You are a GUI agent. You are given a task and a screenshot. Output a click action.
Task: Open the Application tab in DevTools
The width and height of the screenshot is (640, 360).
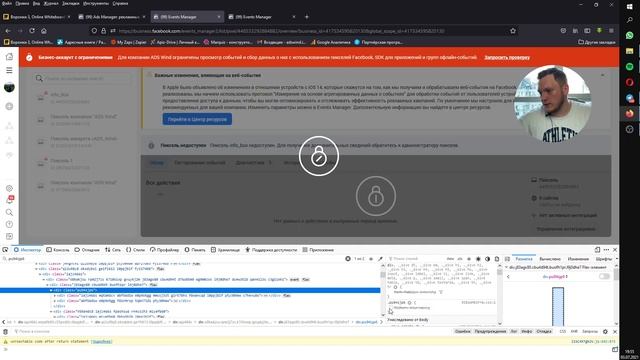(x=318, y=250)
